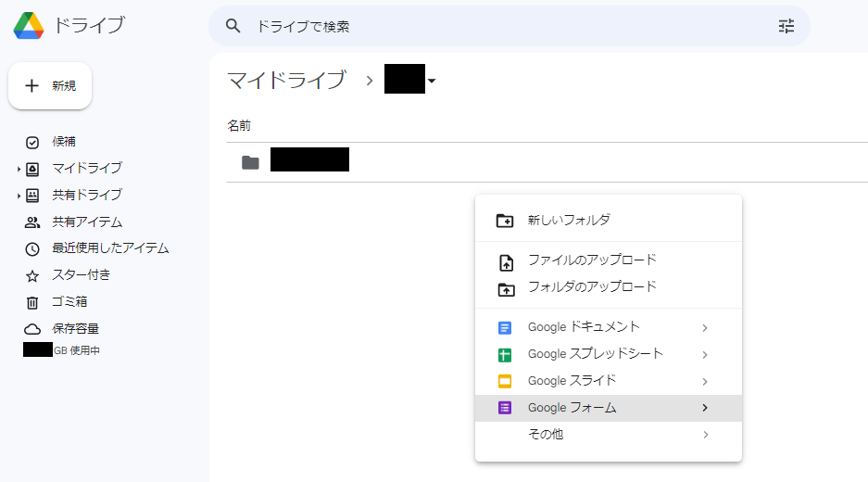The height and width of the screenshot is (482, 868).
Task: Expand Google スプレッドシート submenu arrow
Action: tap(705, 355)
